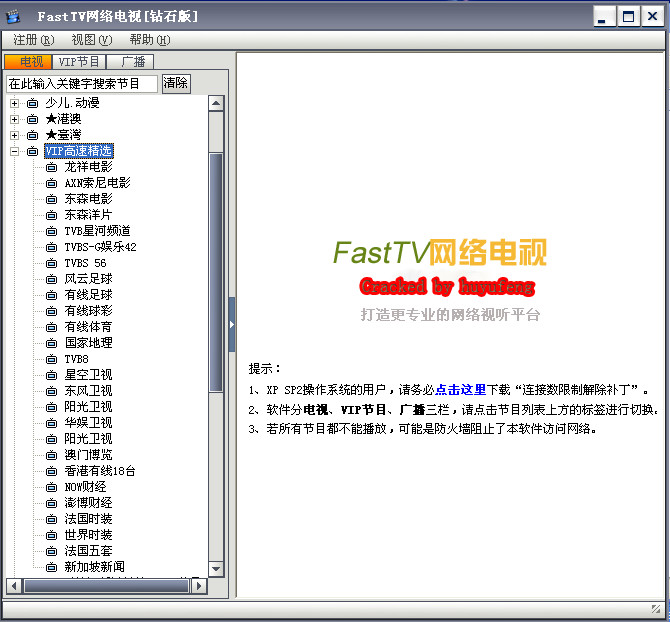Click the 清除 button to clear search
Viewport: 670px width, 622px height.
point(176,83)
